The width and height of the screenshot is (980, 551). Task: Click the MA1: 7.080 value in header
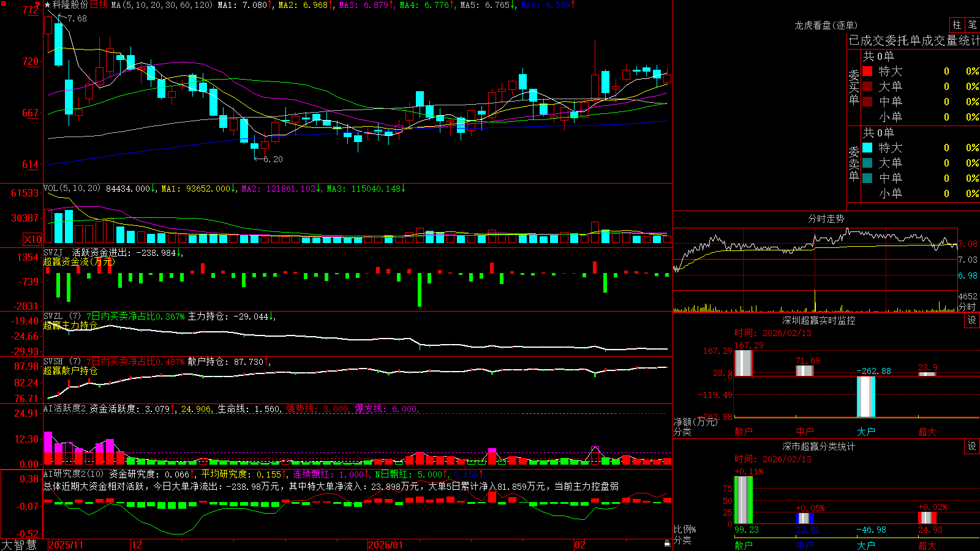(x=244, y=5)
